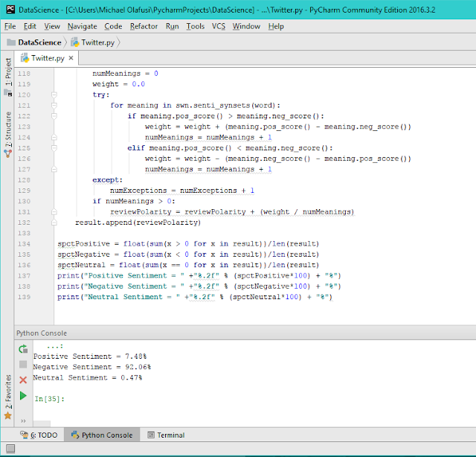Toggle tool window buttons in status bar corner
The height and width of the screenshot is (457, 476).
pyautogui.click(x=10, y=449)
